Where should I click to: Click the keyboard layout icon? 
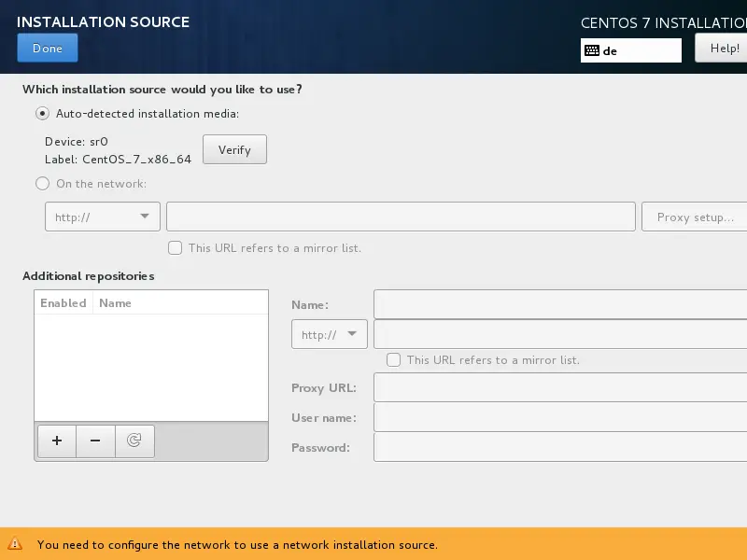591,51
